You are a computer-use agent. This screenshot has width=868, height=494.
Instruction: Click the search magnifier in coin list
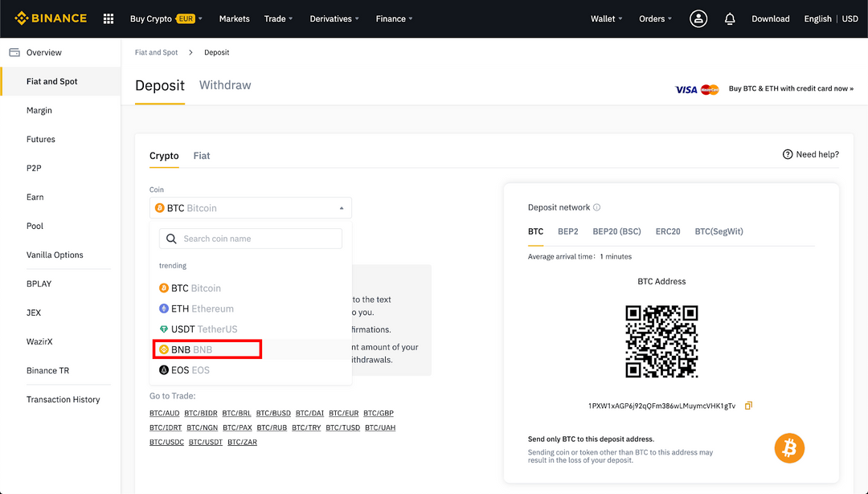(171, 239)
